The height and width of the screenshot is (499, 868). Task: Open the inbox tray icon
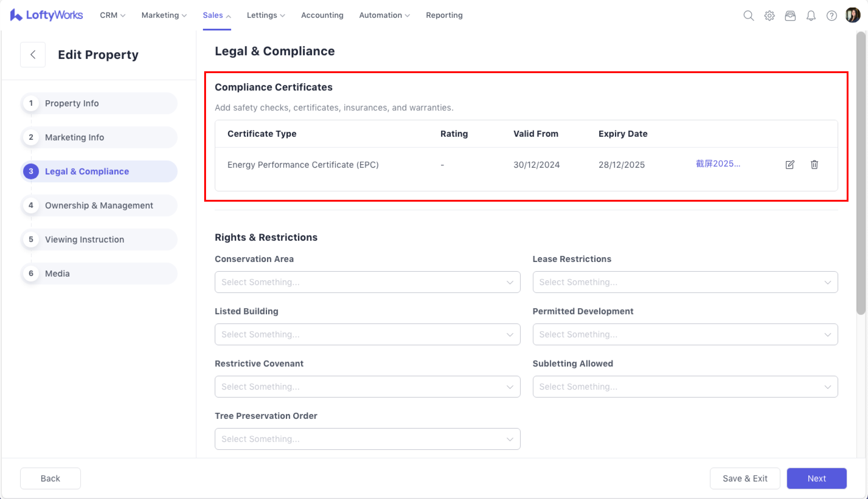(790, 16)
